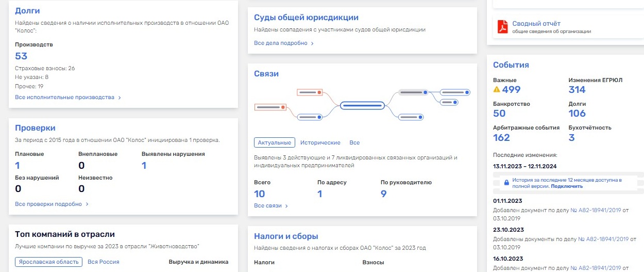Switch to Исторические connections tab
The image size is (644, 272).
click(x=320, y=142)
